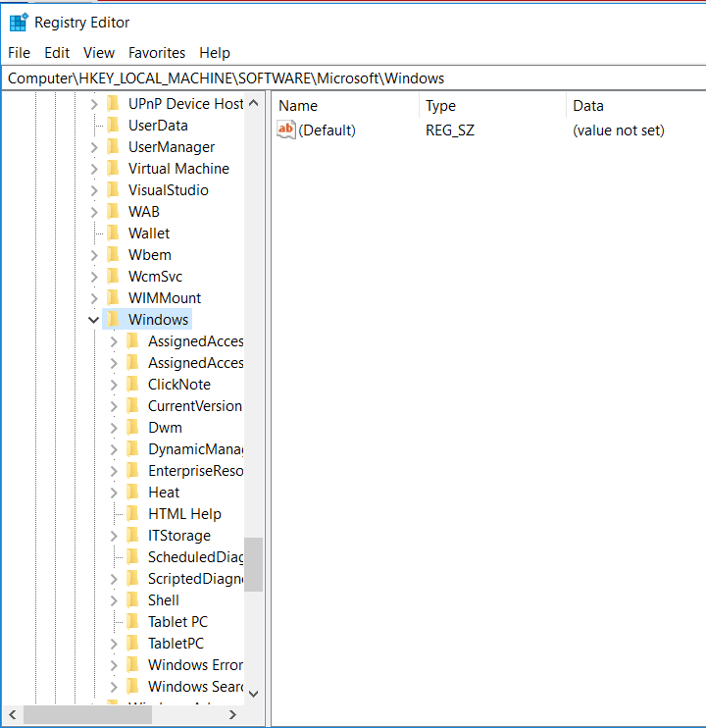706x728 pixels.
Task: Click the vertical scrollbar thumb in tree pane
Action: [253, 564]
